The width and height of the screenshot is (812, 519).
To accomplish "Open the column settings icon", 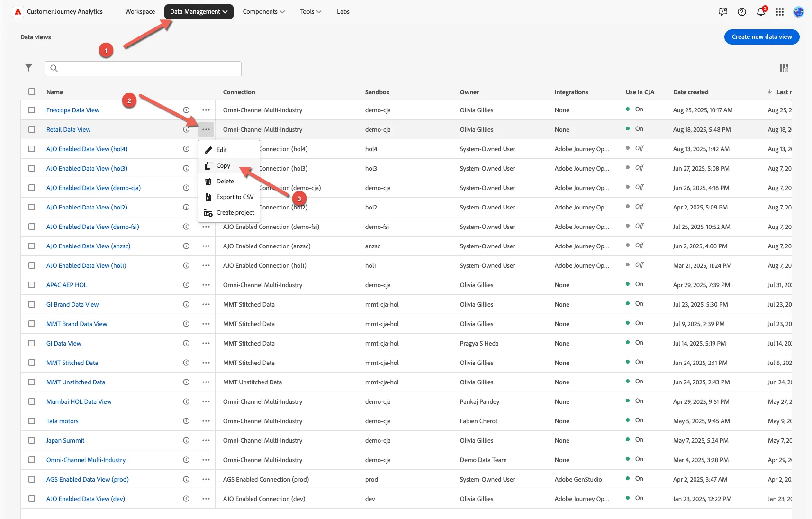I will coord(784,68).
